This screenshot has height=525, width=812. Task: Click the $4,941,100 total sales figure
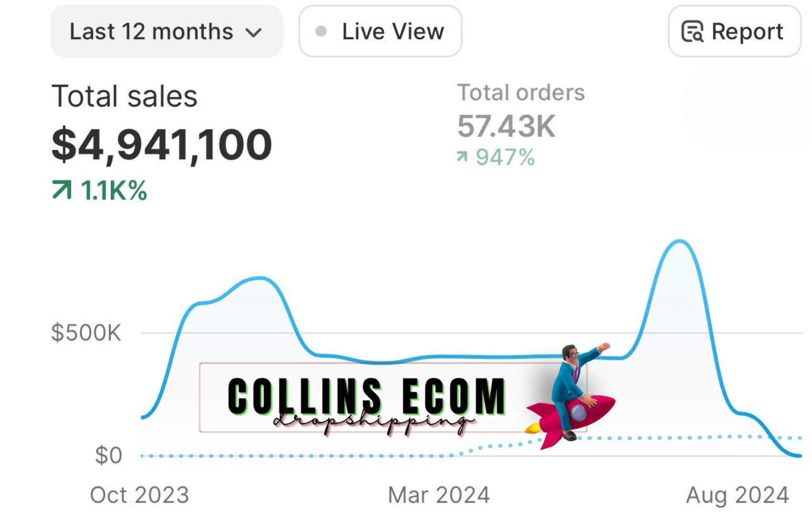[162, 145]
